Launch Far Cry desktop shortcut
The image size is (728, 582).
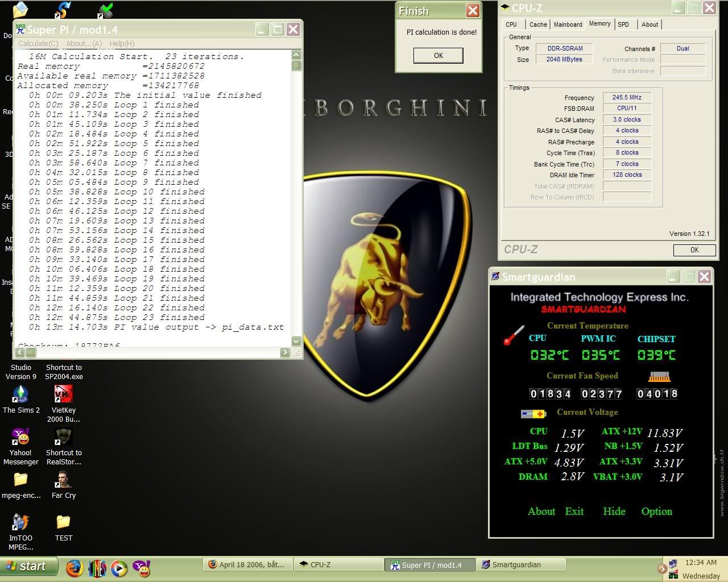pyautogui.click(x=63, y=485)
